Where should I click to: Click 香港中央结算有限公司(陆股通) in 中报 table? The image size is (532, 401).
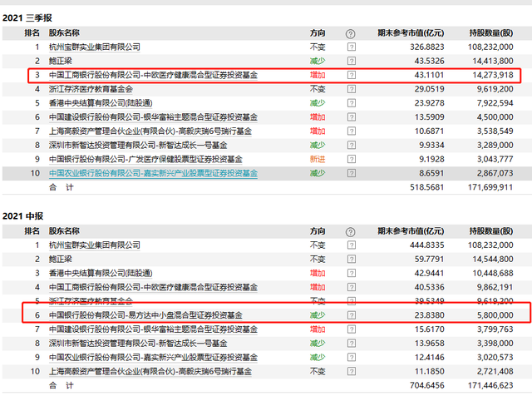pos(101,273)
